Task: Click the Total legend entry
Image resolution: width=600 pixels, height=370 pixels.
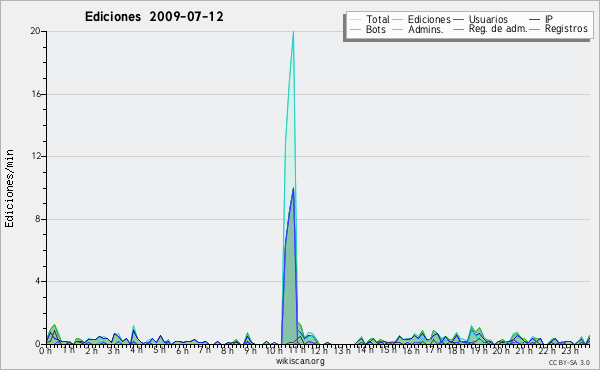Action: (370, 19)
